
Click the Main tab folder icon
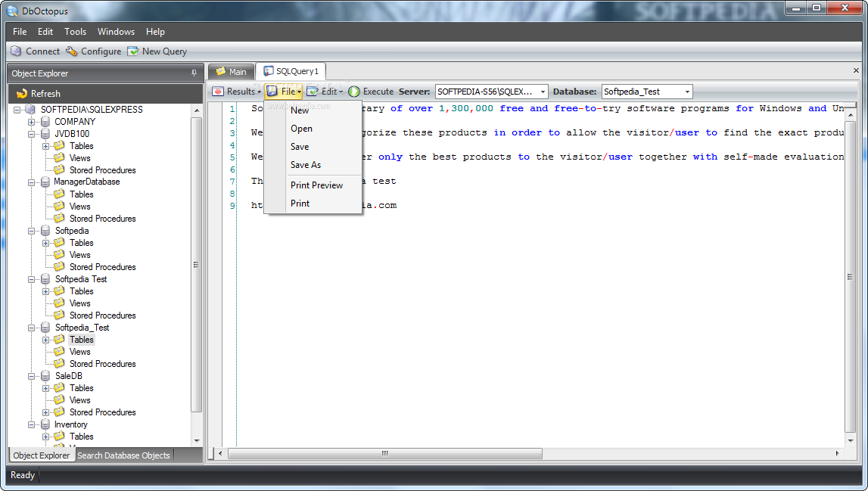click(221, 71)
